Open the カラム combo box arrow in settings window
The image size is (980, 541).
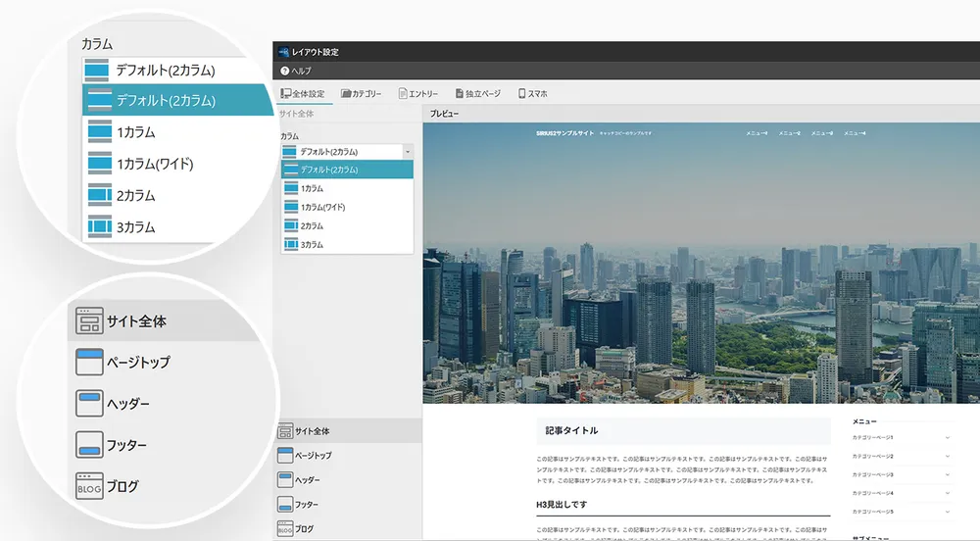[x=408, y=152]
